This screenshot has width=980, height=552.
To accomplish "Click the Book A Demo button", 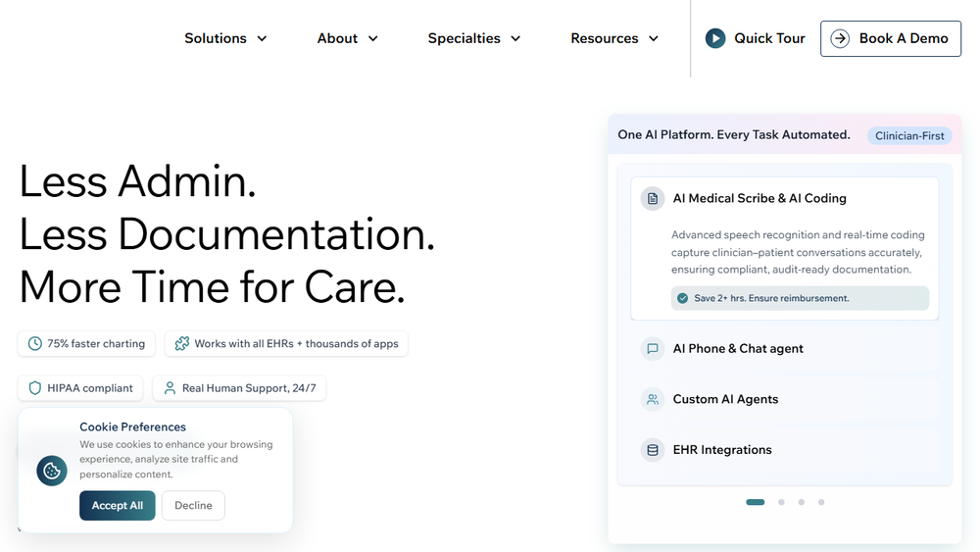I will tap(891, 39).
